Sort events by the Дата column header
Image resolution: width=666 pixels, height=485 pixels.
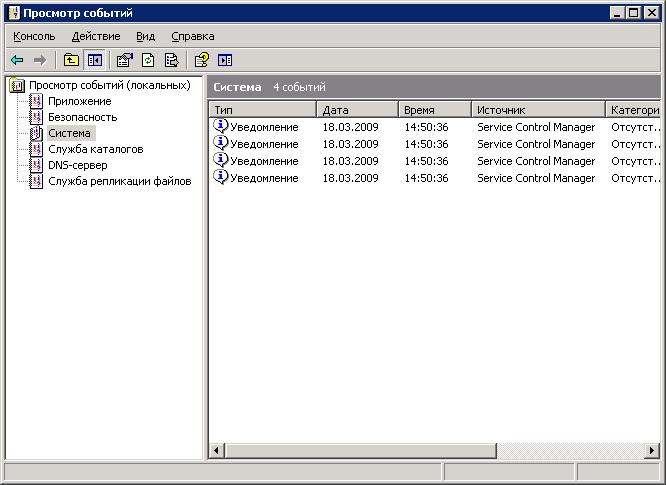click(356, 110)
